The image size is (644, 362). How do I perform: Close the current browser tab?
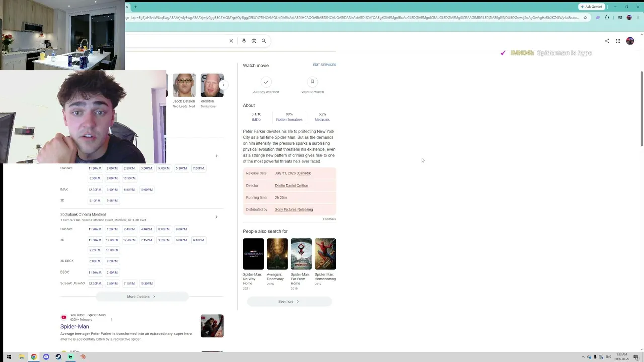pyautogui.click(x=127, y=7)
